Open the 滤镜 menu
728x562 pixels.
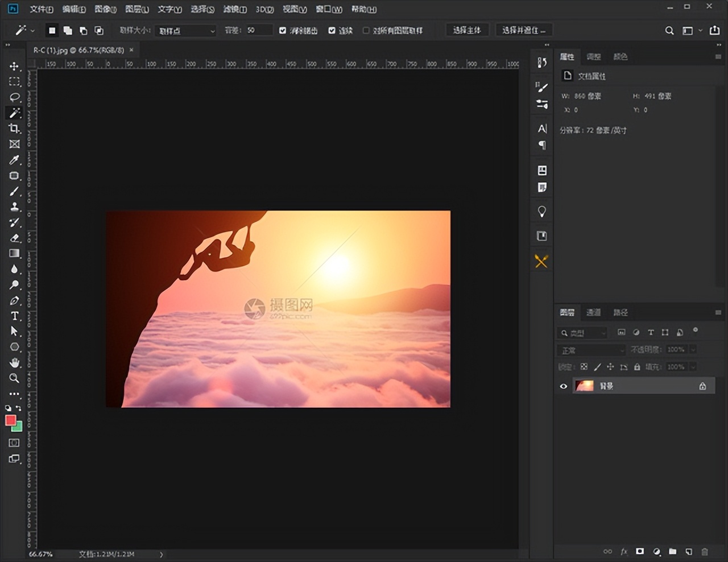[x=234, y=9]
